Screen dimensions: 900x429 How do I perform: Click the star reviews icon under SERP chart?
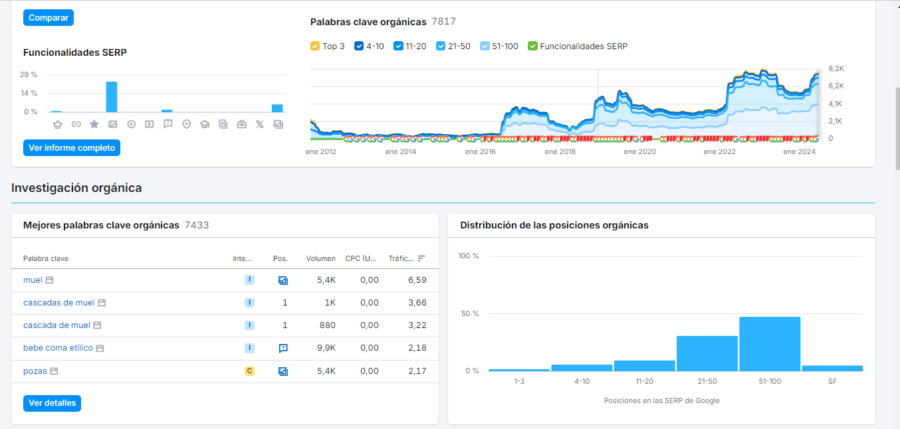point(94,124)
